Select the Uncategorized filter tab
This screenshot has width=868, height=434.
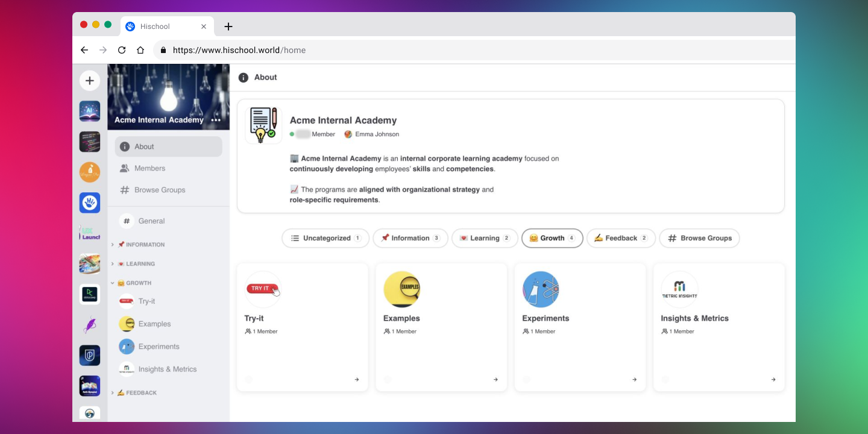pos(325,238)
